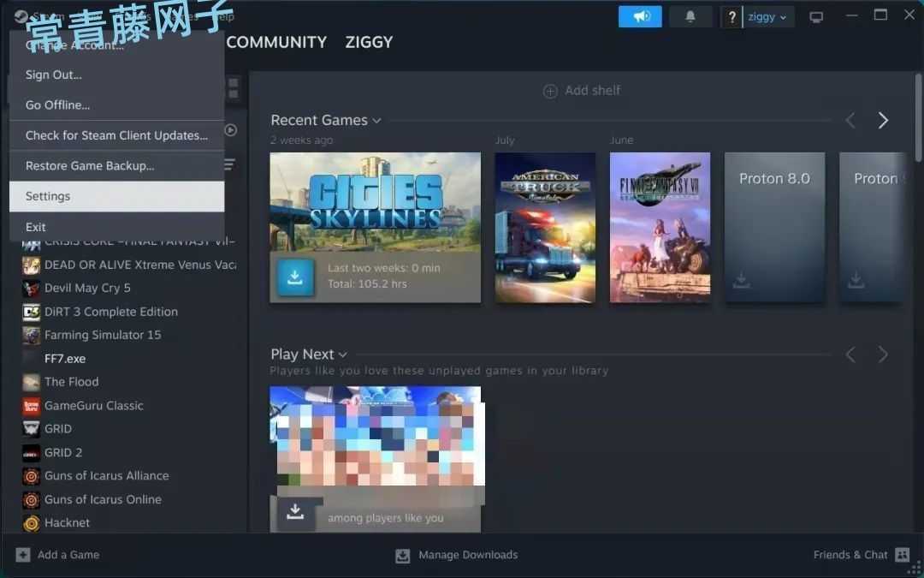Select Farming Simulator 15 in list
The height and width of the screenshot is (578, 924).
pos(103,335)
